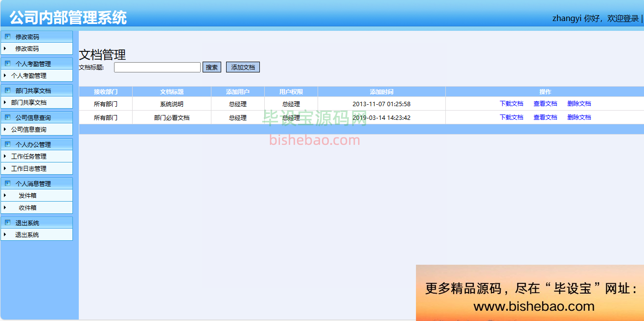Click the arrow next to 工作任务管理
644x321 pixels.
pyautogui.click(x=5, y=156)
